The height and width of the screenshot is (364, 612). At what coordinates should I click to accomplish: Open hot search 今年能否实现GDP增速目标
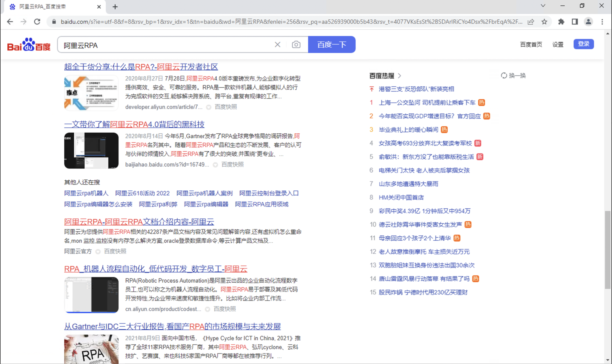[x=430, y=116]
